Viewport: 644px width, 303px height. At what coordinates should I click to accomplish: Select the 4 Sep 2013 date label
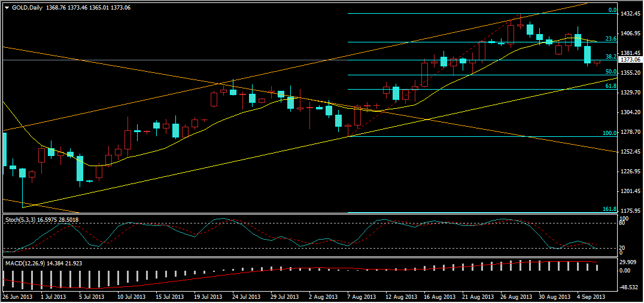point(591,296)
